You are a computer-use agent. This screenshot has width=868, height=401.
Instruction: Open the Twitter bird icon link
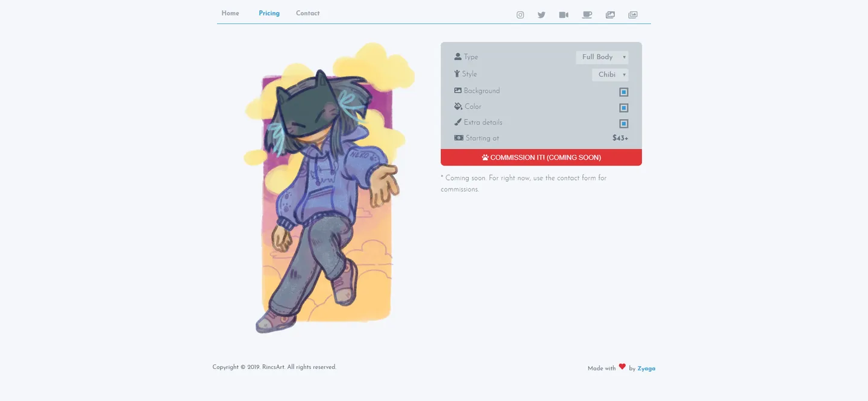coord(541,15)
